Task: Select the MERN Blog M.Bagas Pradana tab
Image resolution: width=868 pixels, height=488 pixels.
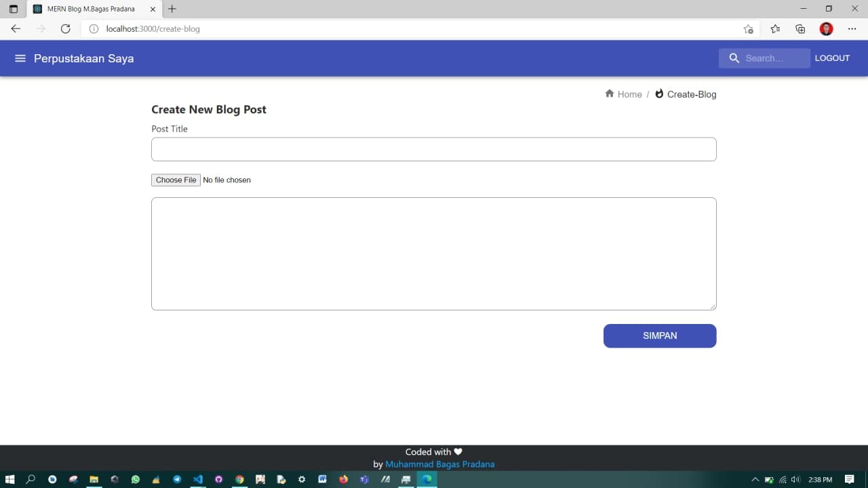Action: [91, 9]
